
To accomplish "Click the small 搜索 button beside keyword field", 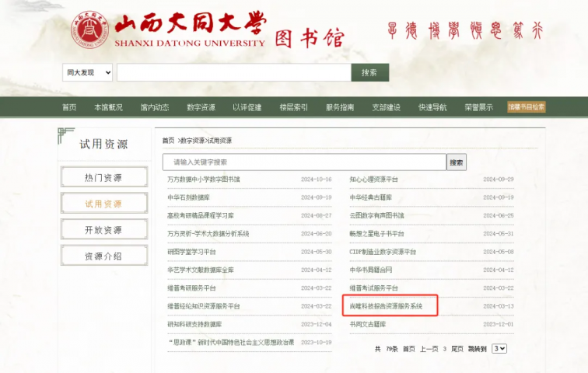I will click(x=457, y=162).
